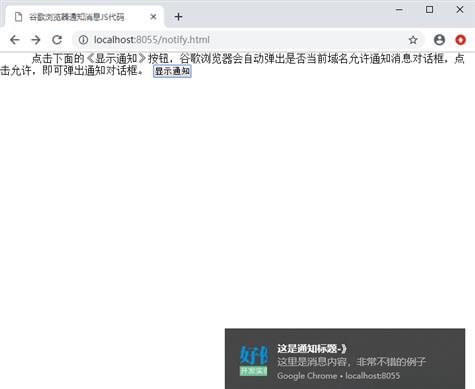Click the notification logo image
475x389 pixels.
254,361
